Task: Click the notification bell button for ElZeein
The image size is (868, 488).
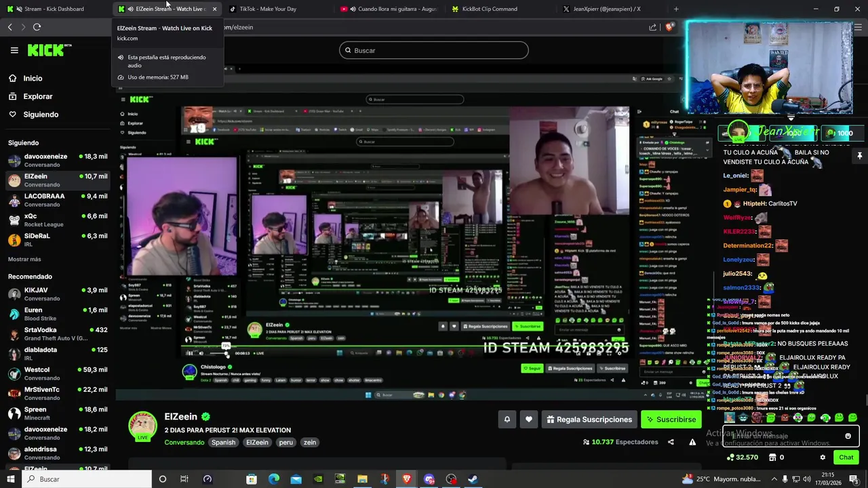Action: (x=507, y=420)
